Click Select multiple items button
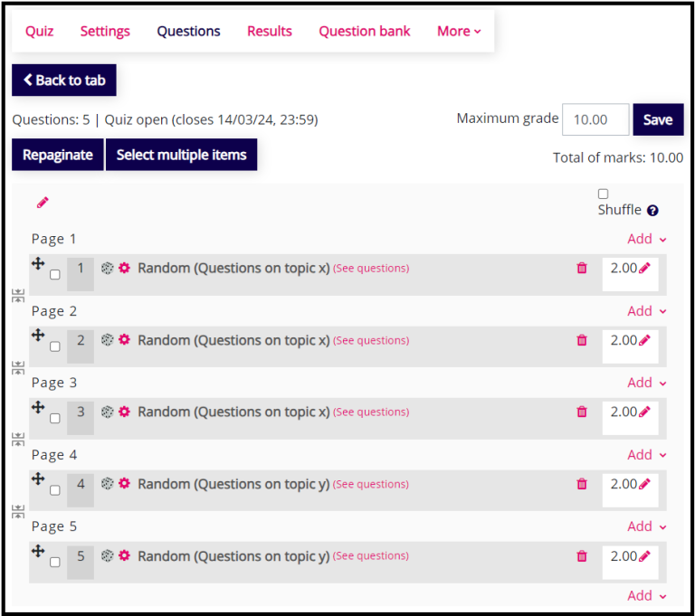This screenshot has width=695, height=616. point(181,155)
